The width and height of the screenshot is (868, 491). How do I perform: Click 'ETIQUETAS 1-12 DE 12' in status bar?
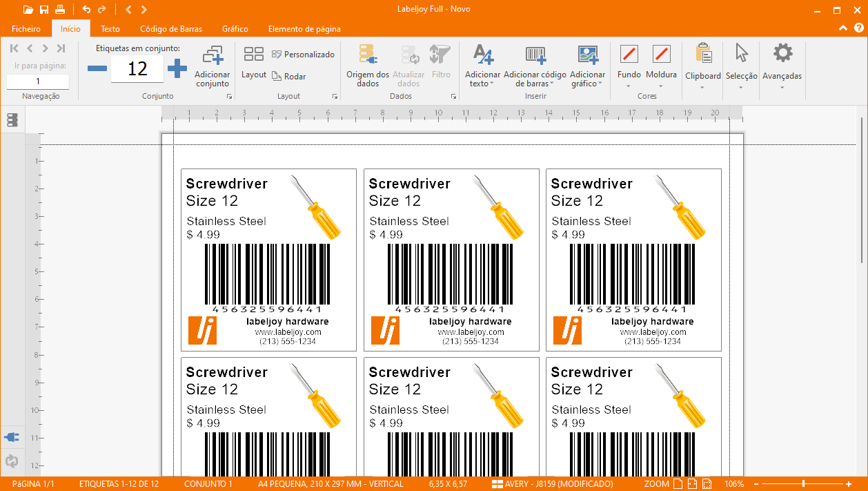[x=119, y=484]
